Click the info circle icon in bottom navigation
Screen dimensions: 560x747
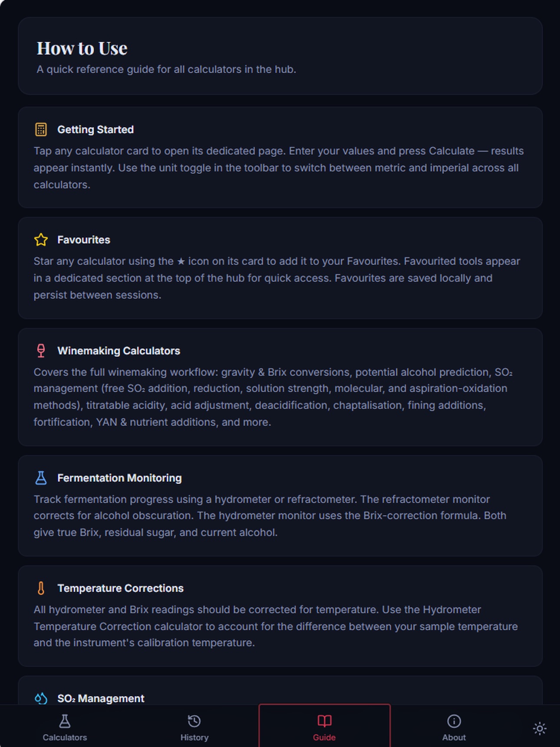(x=454, y=721)
